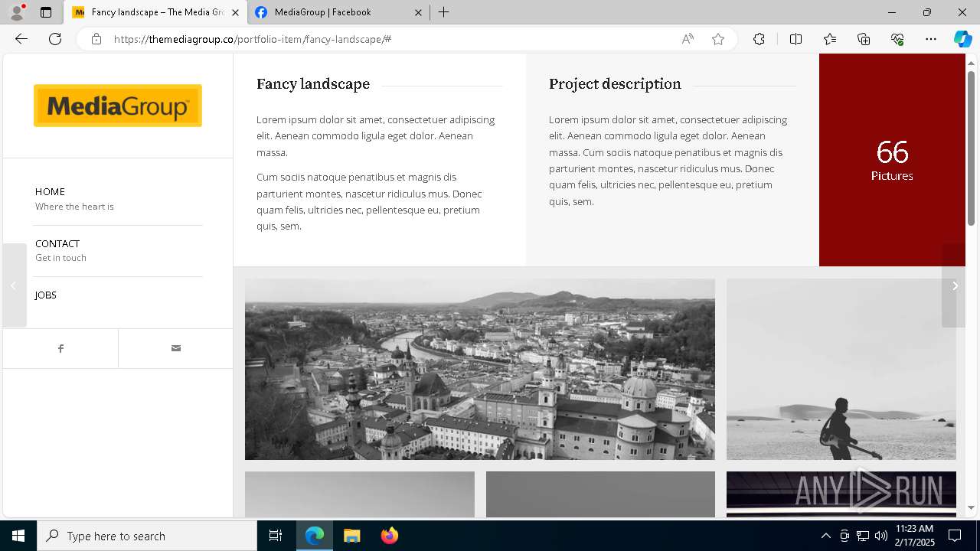The height and width of the screenshot is (551, 980).
Task: Click the Fancy landscape heading
Action: pos(313,84)
